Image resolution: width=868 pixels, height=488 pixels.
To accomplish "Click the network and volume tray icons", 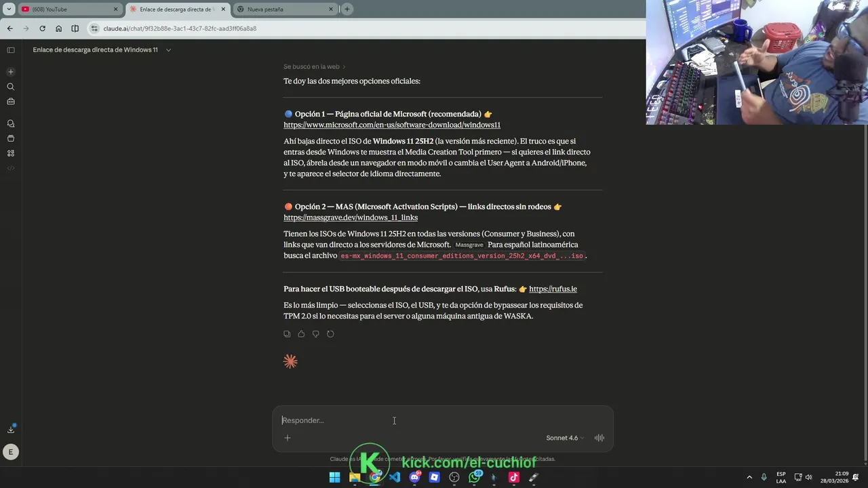I will tap(804, 477).
